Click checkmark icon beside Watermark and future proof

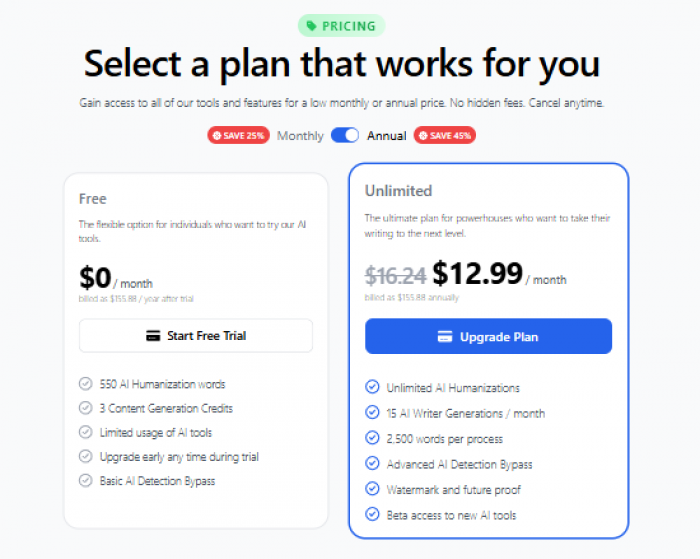(x=372, y=488)
